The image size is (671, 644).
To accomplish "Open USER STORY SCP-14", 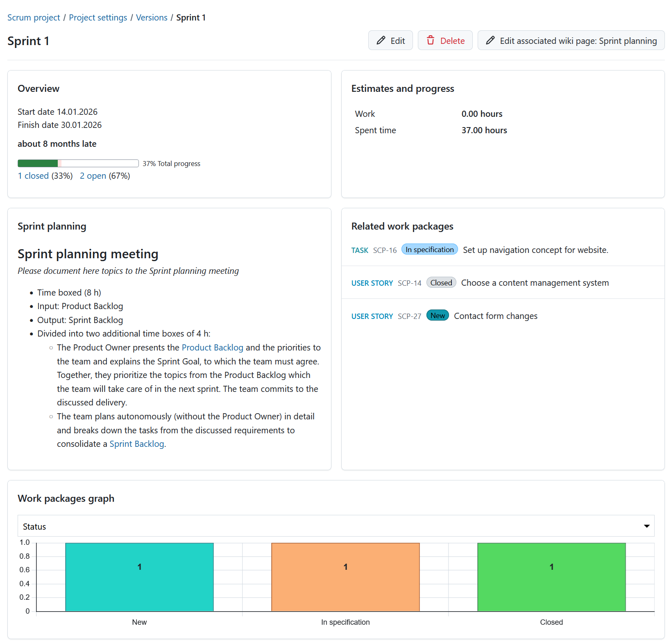I will 409,283.
